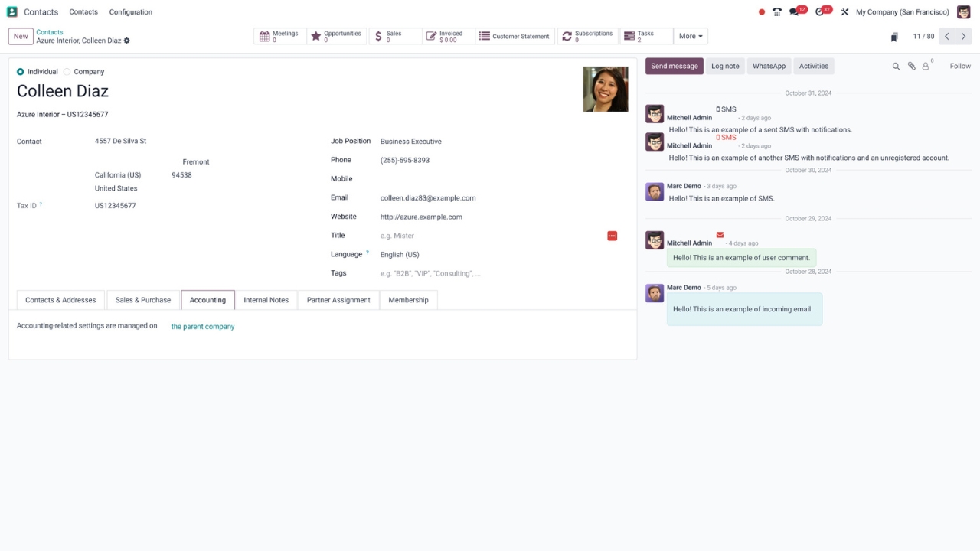Follow the parent company link
This screenshot has height=551, width=980.
(x=203, y=327)
